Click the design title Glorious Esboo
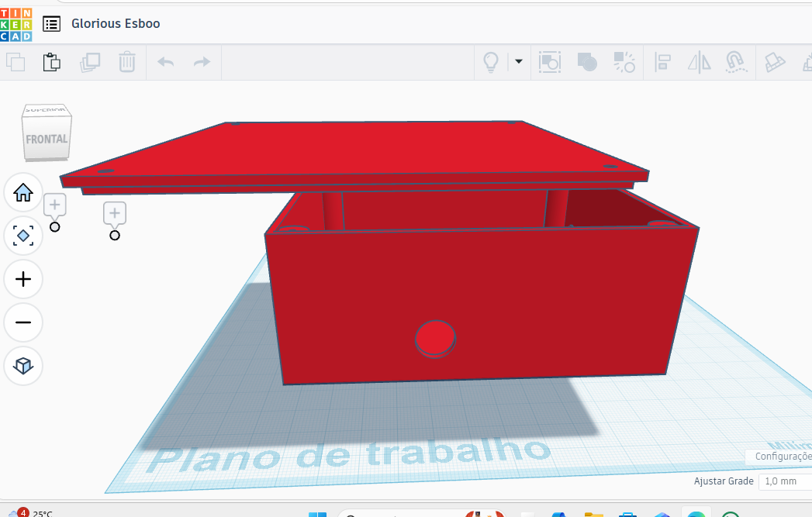This screenshot has width=812, height=517. coord(116,24)
